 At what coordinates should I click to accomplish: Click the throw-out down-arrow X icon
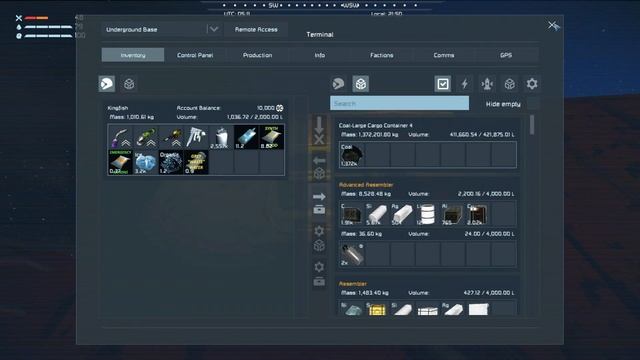tap(319, 131)
